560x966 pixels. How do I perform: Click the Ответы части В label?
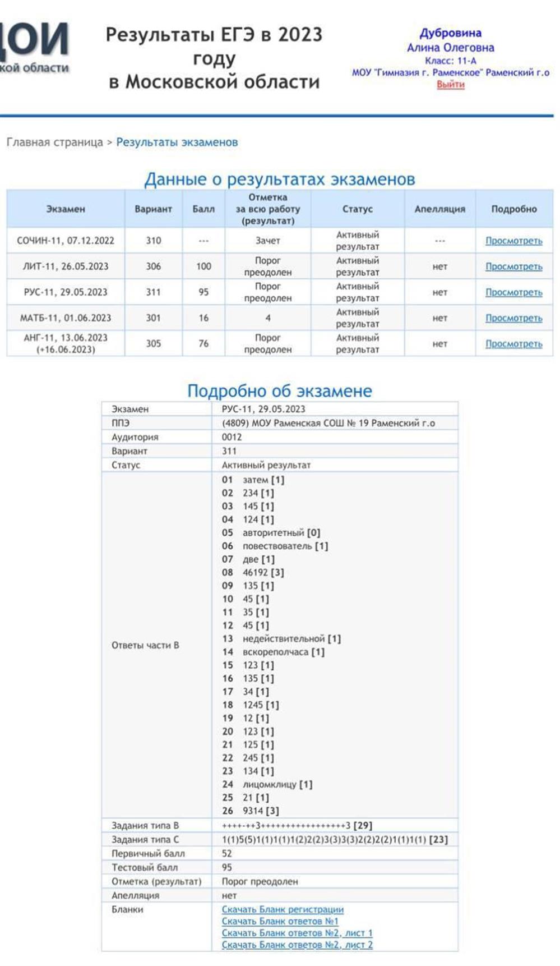(145, 645)
